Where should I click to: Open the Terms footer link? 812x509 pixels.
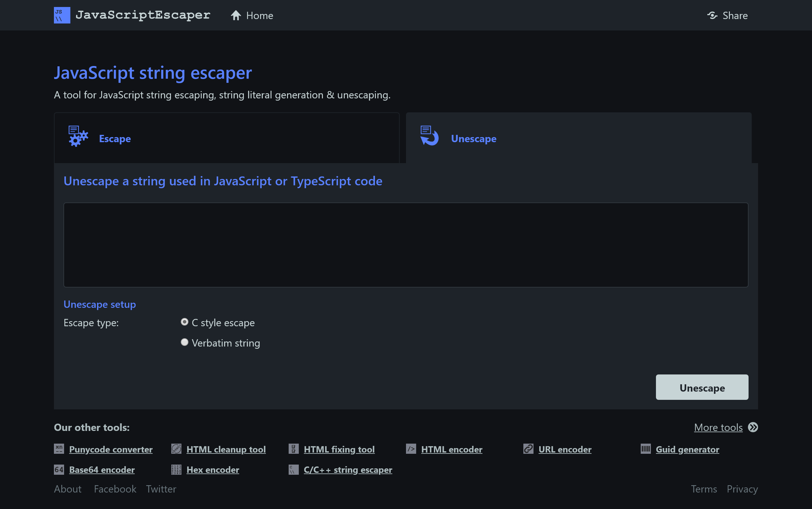704,489
